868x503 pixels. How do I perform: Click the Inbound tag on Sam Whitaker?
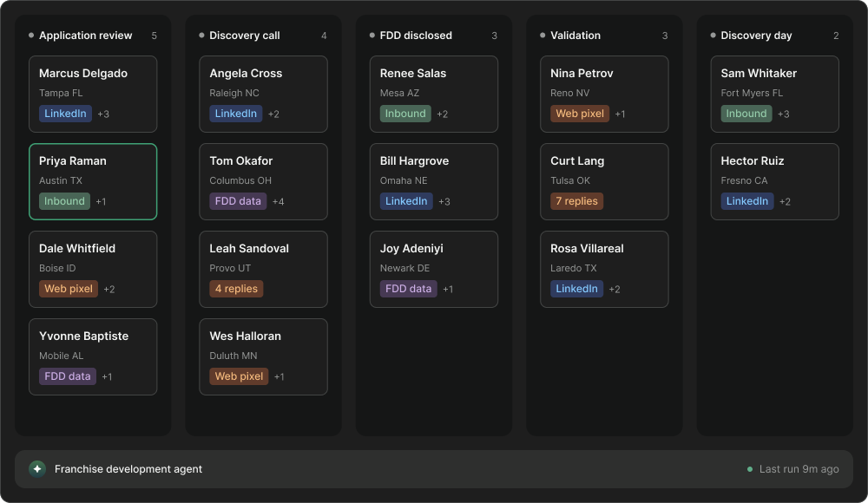[746, 114]
